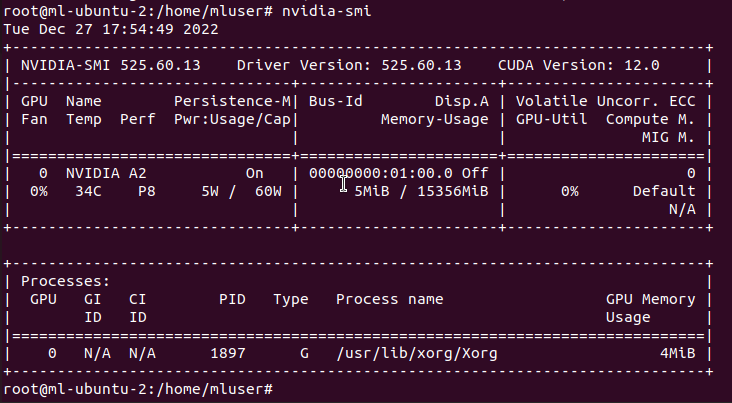Viewport: 732px width, 403px height.
Task: Click the nvidia-smi command text
Action: (x=326, y=11)
